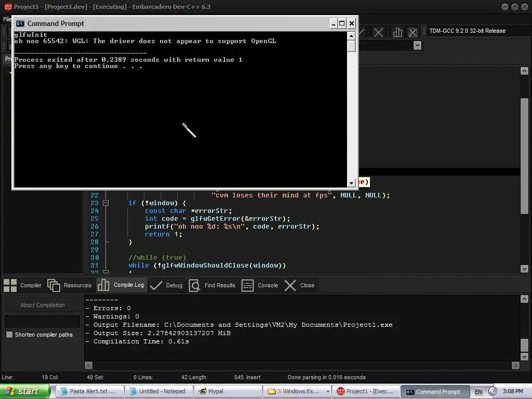532x399 pixels.
Task: Click the 'return 1;' code line
Action: pyautogui.click(x=164, y=234)
